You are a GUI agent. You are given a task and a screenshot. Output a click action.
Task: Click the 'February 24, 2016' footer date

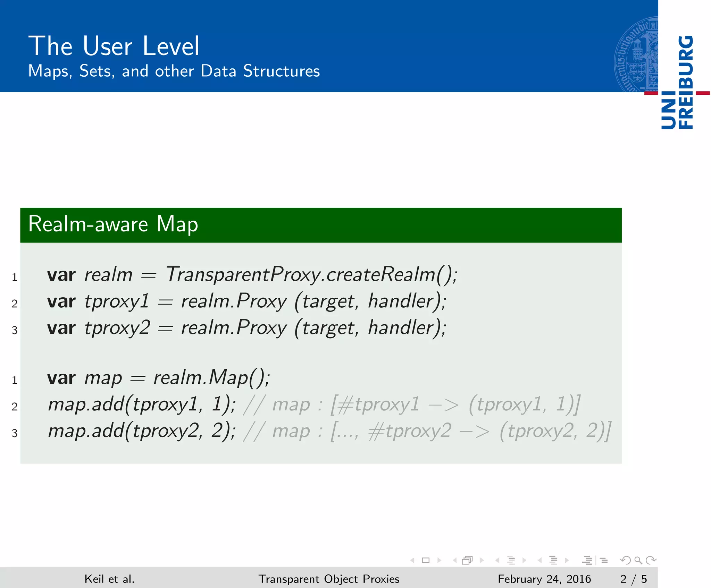click(x=544, y=579)
